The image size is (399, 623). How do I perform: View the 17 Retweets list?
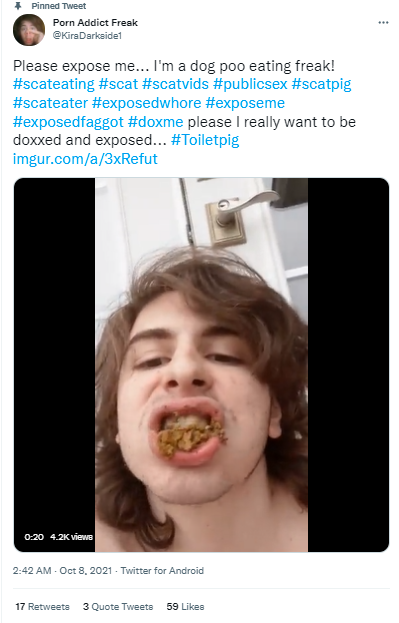tap(42, 607)
